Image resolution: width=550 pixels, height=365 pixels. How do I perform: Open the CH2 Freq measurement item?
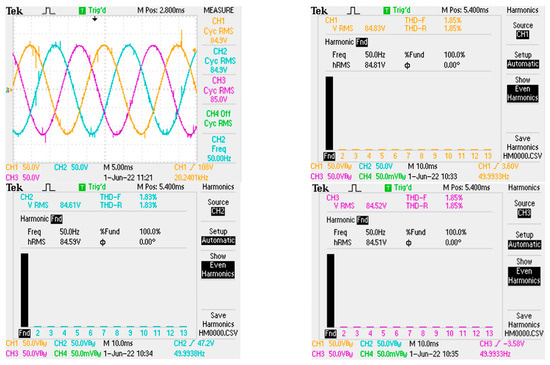pyautogui.click(x=219, y=149)
